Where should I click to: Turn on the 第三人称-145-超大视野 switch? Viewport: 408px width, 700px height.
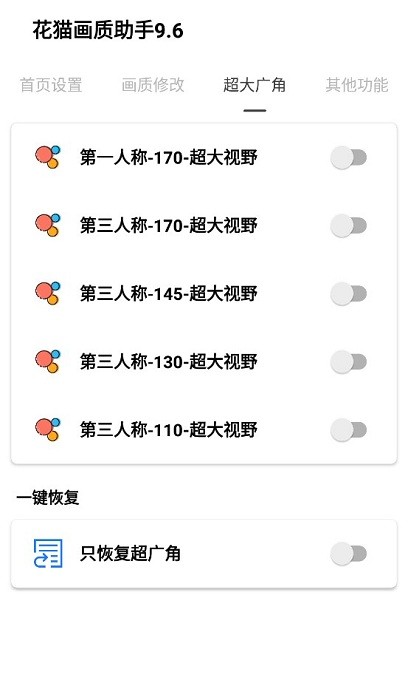349,294
